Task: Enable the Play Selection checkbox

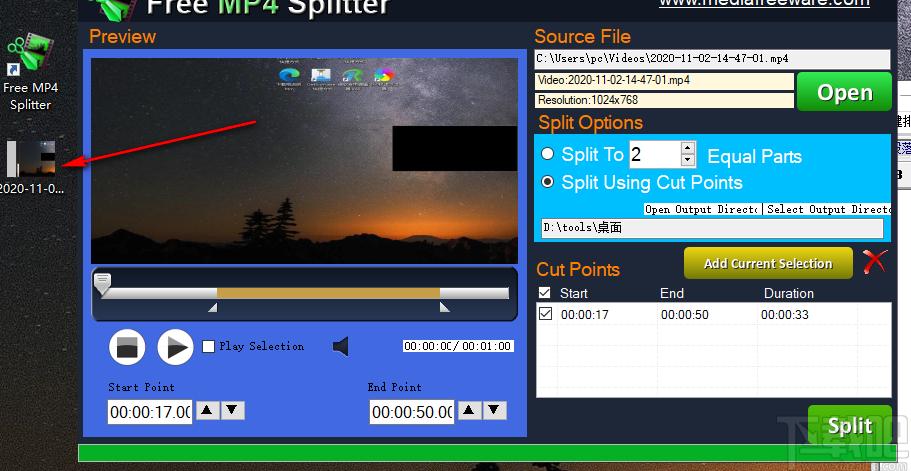Action: coord(209,347)
